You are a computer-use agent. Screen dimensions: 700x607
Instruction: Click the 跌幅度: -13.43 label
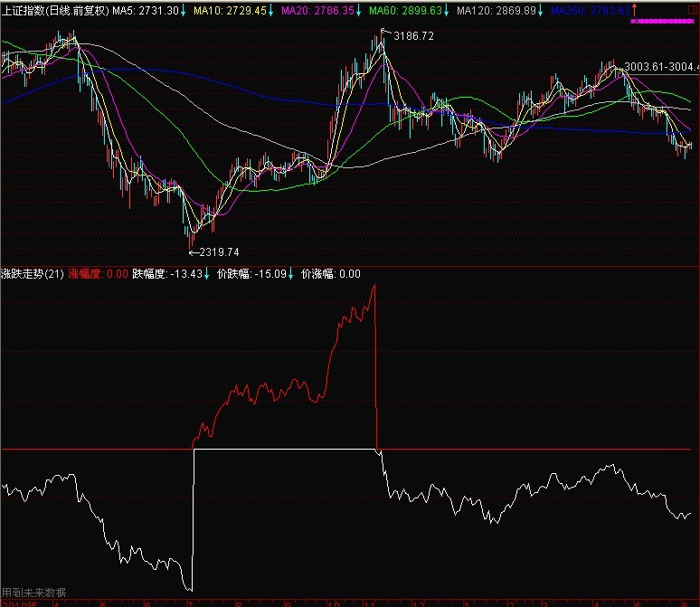(x=167, y=274)
